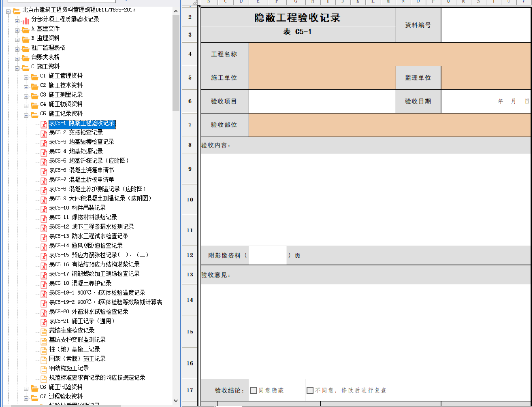The width and height of the screenshot is (532, 407).
Task: Open 表C5-19-2 实体检验等效龄期计算表
Action: click(x=106, y=302)
